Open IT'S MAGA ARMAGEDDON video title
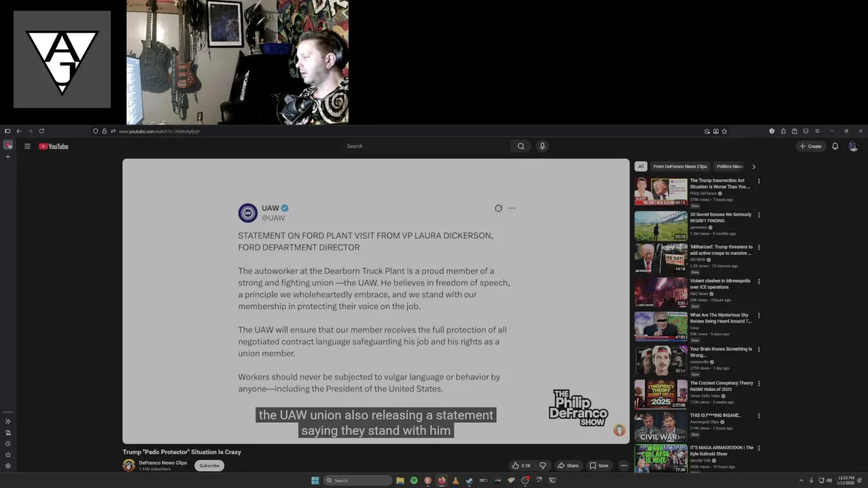Screen dimensions: 868x488 (722, 451)
